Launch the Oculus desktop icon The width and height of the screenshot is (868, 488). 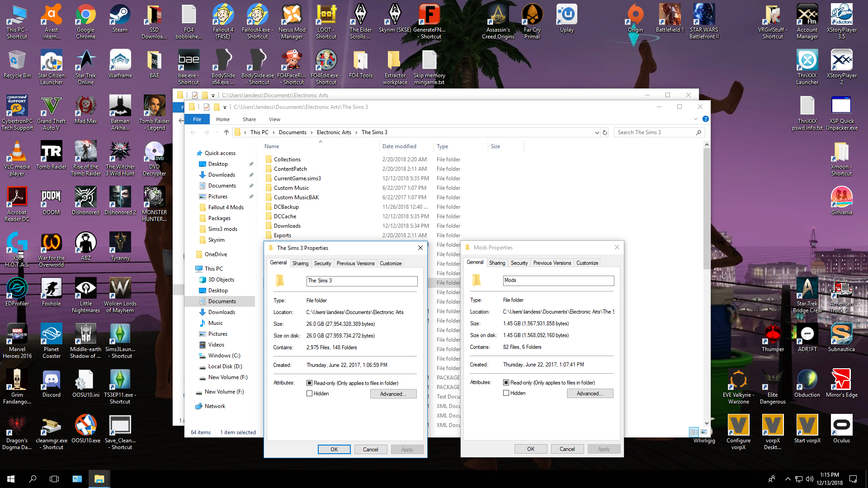click(x=841, y=430)
